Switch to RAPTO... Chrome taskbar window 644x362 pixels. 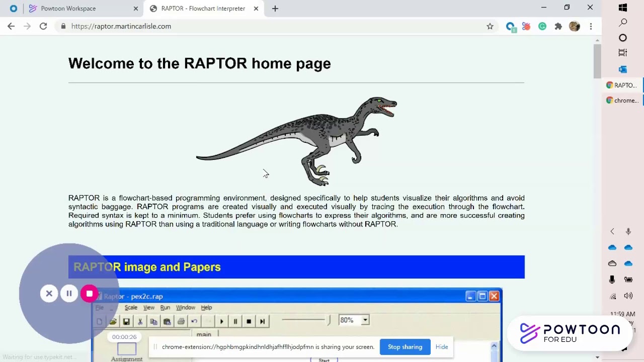[x=622, y=85]
